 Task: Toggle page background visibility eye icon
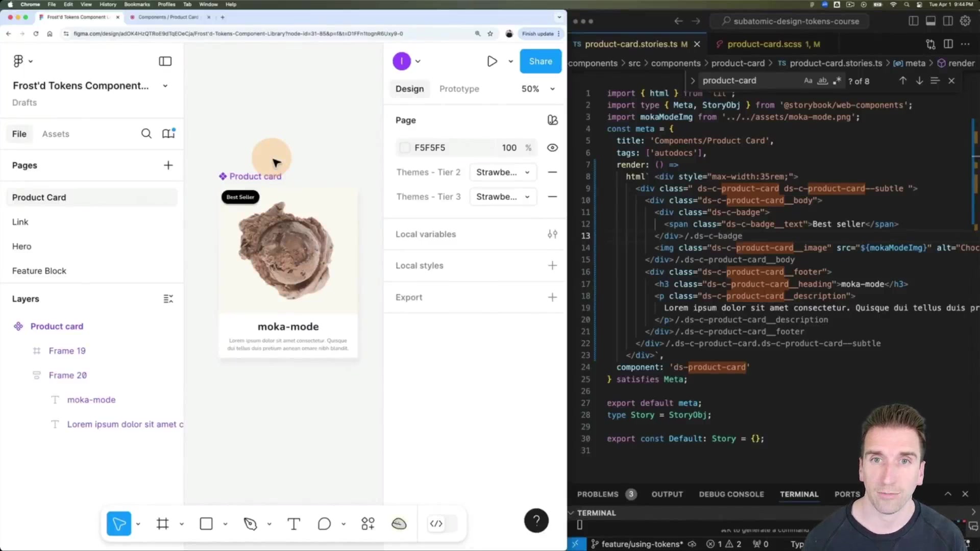point(552,147)
